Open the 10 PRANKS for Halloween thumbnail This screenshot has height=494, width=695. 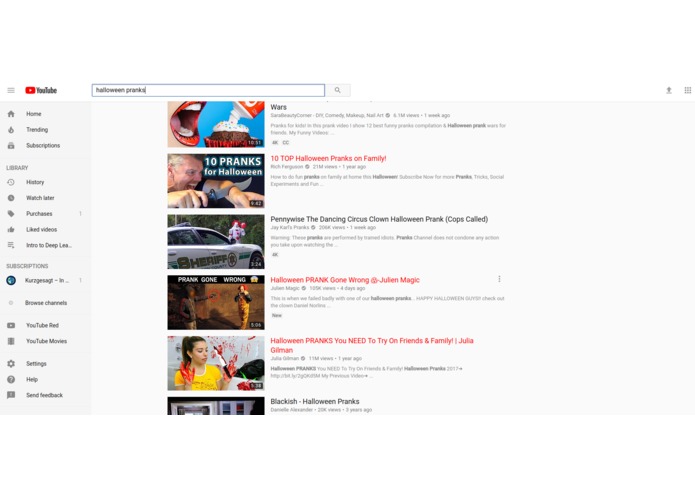[x=216, y=181]
